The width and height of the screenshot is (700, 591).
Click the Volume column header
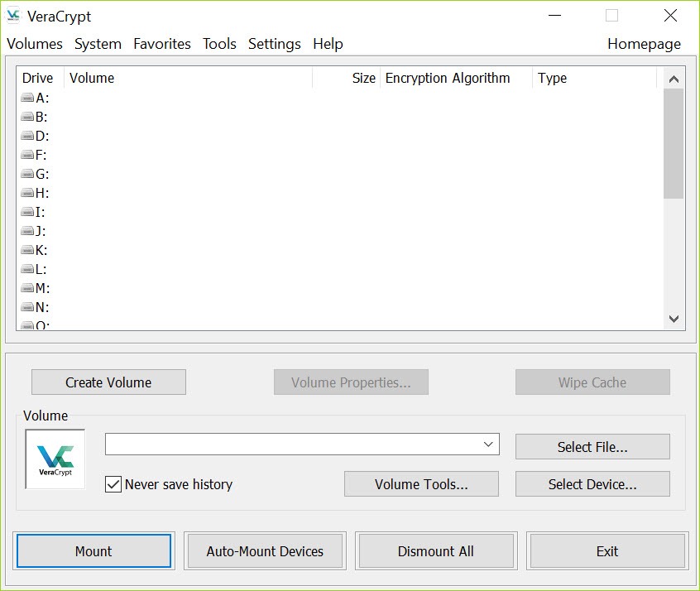click(188, 78)
